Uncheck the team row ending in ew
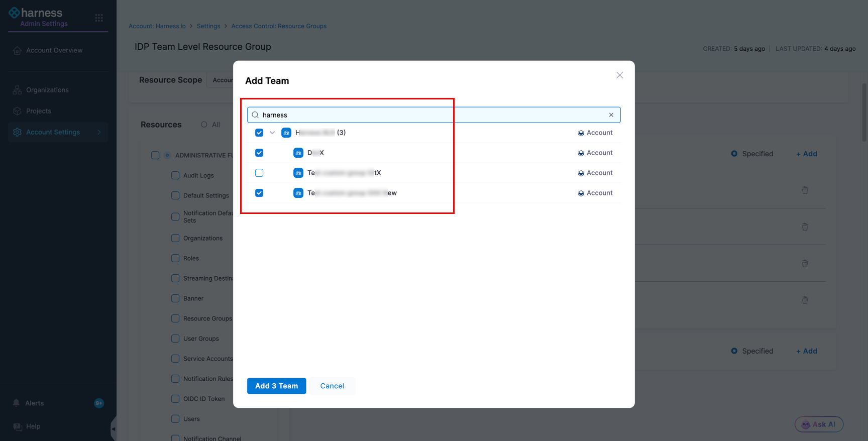 point(259,193)
